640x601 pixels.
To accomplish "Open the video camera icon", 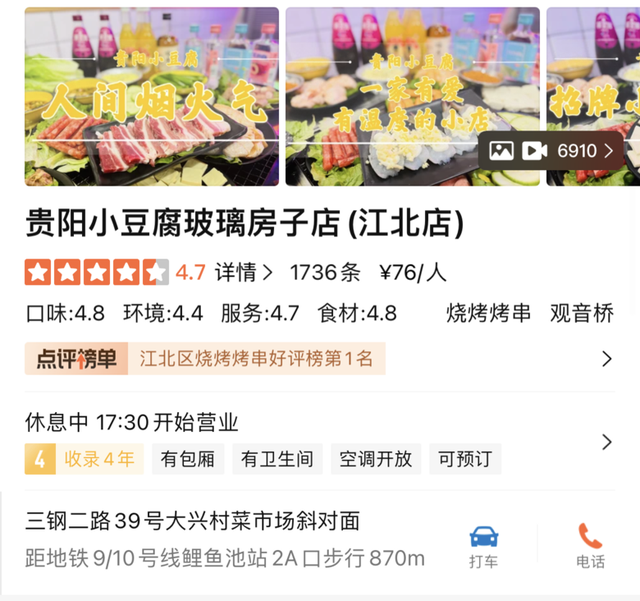I will point(534,151).
